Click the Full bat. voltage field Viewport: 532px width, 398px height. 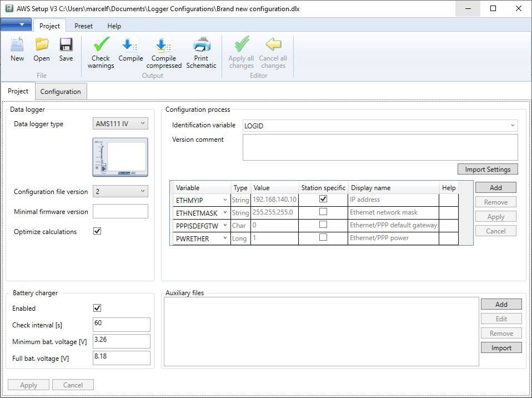pos(122,358)
